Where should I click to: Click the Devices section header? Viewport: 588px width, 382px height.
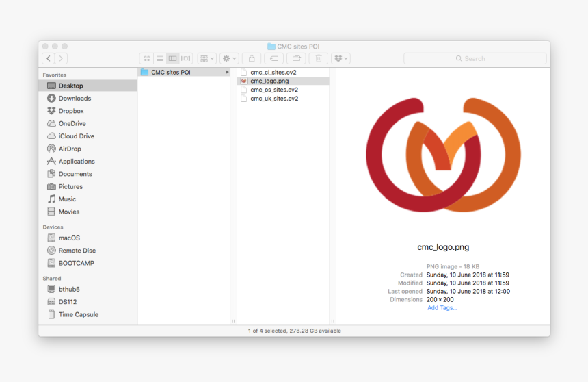point(53,227)
